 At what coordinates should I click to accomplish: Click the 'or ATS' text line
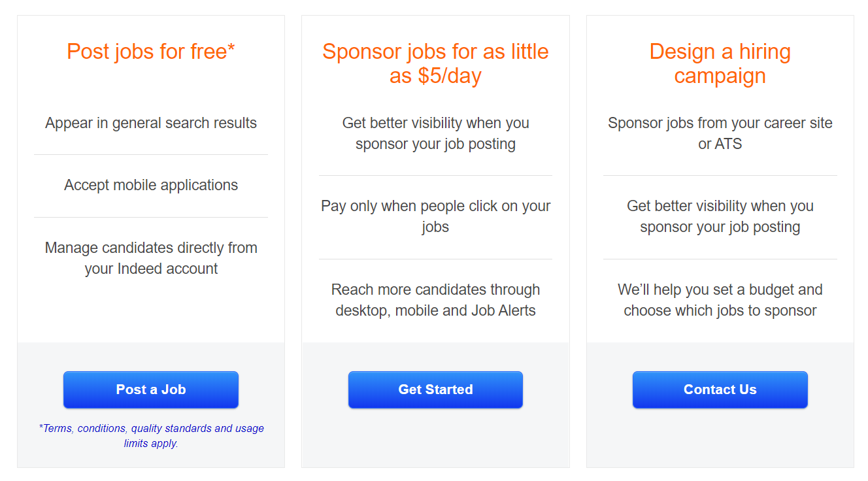tap(720, 144)
